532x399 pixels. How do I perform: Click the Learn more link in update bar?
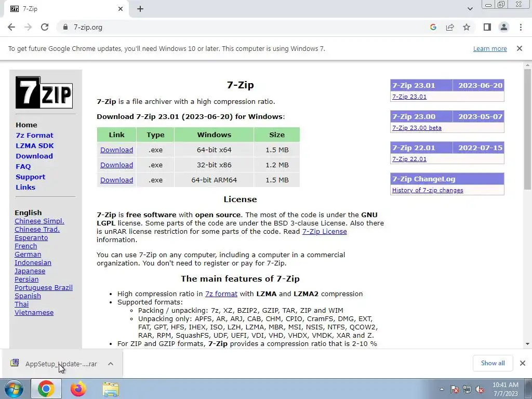pyautogui.click(x=490, y=48)
